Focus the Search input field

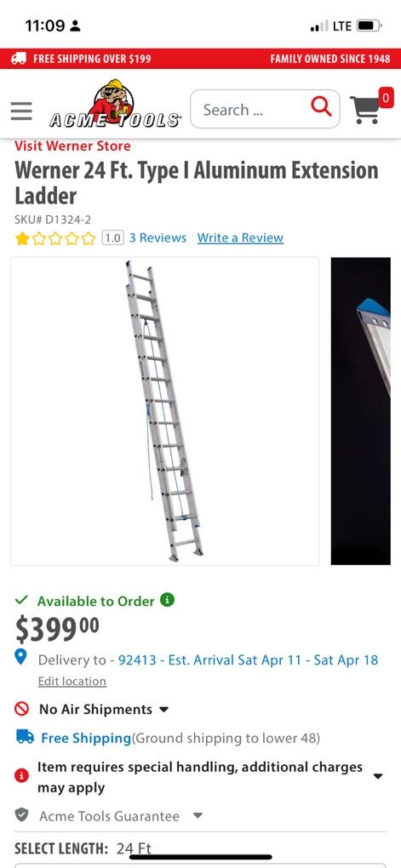(252, 110)
